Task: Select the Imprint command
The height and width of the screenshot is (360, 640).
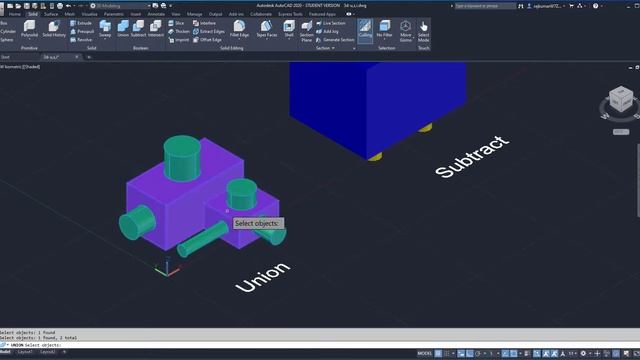Action: pos(179,40)
